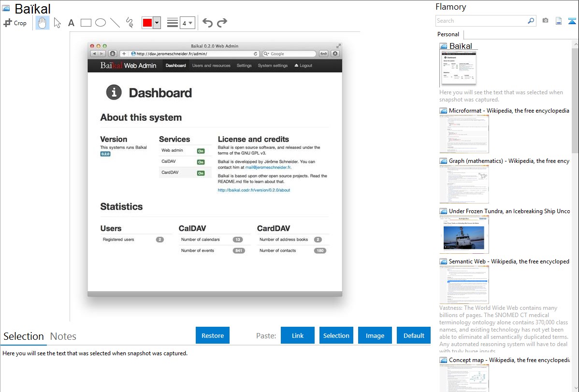579x392 pixels.
Task: Click the Baïkal app icon beside the title
Action: click(x=6, y=9)
